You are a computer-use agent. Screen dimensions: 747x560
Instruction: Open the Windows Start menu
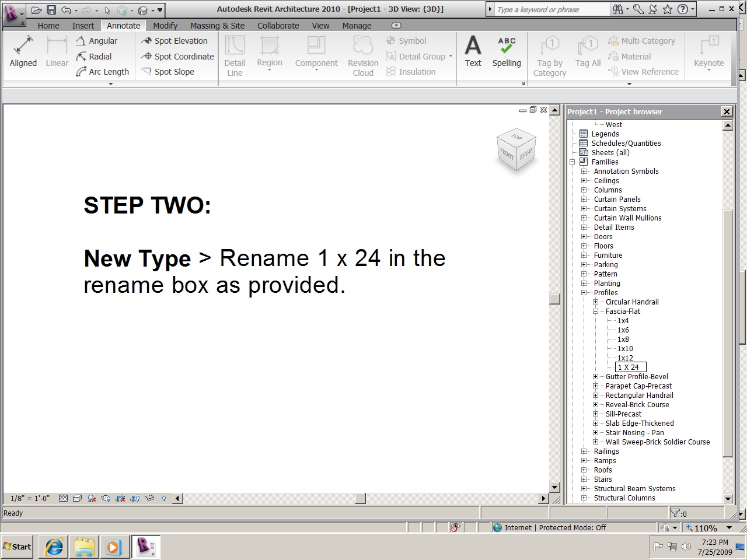[x=17, y=547]
